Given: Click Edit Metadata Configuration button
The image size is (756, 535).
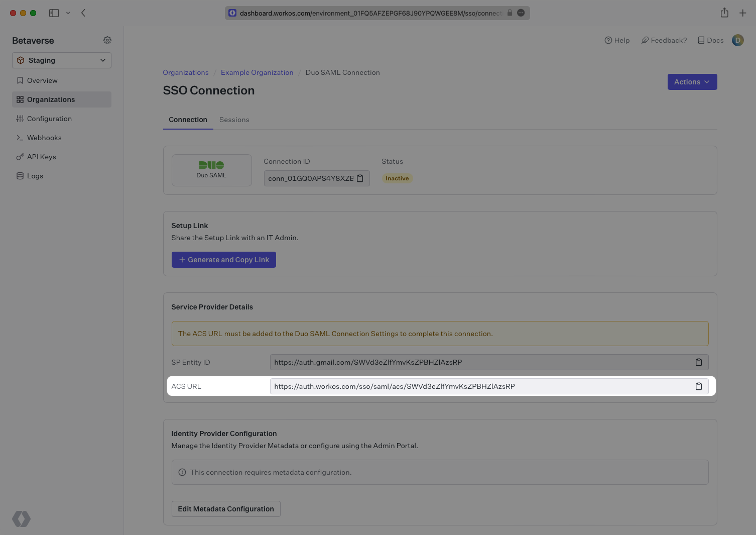Looking at the screenshot, I should coord(226,509).
